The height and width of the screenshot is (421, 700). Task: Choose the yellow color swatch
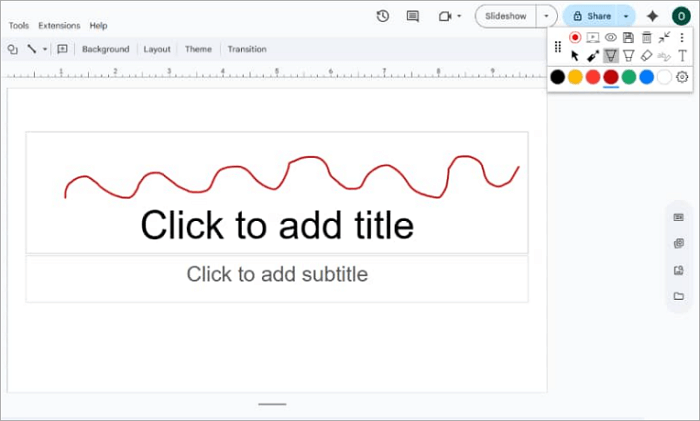pyautogui.click(x=575, y=77)
